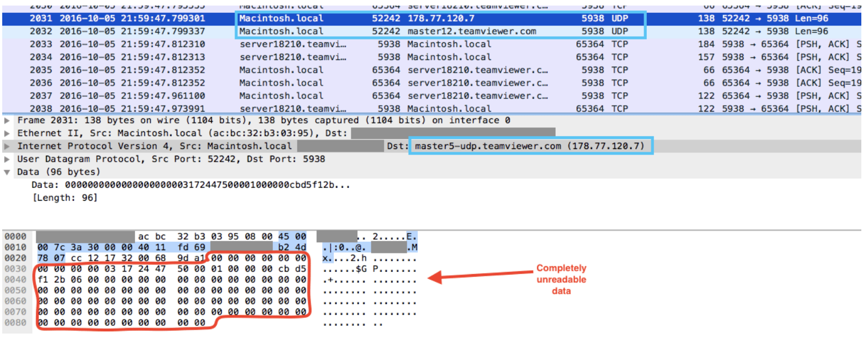Click ASCII text '......$G P.......' in bytes pane
This screenshot has height=338, width=868.
tap(369, 269)
